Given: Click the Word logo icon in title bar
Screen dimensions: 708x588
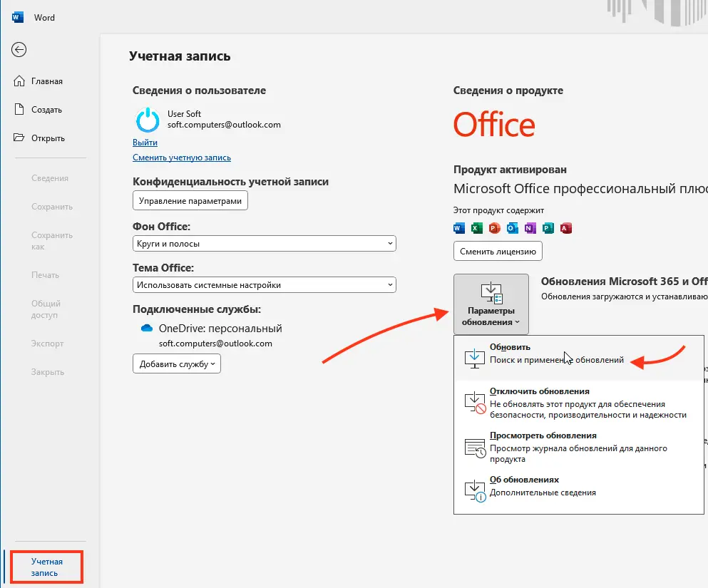Looking at the screenshot, I should pos(18,17).
